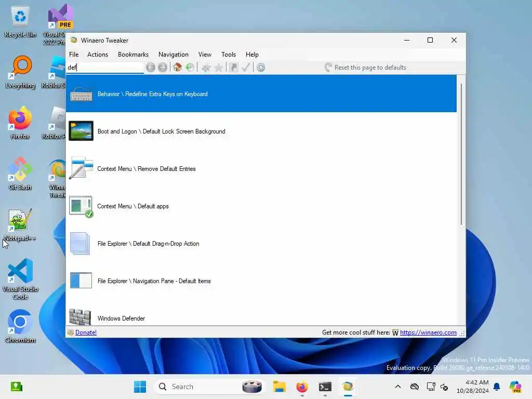Click the Donate! link

[x=86, y=332]
